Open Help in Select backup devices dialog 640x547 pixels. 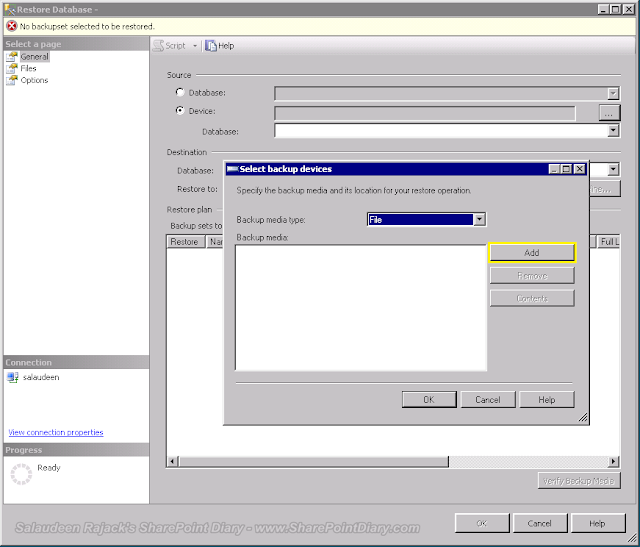coord(547,400)
